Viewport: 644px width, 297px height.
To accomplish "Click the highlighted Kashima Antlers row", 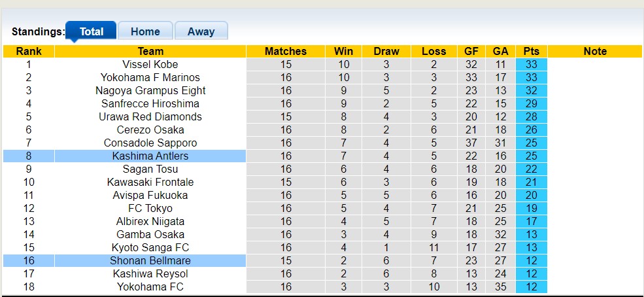I will 150,156.
